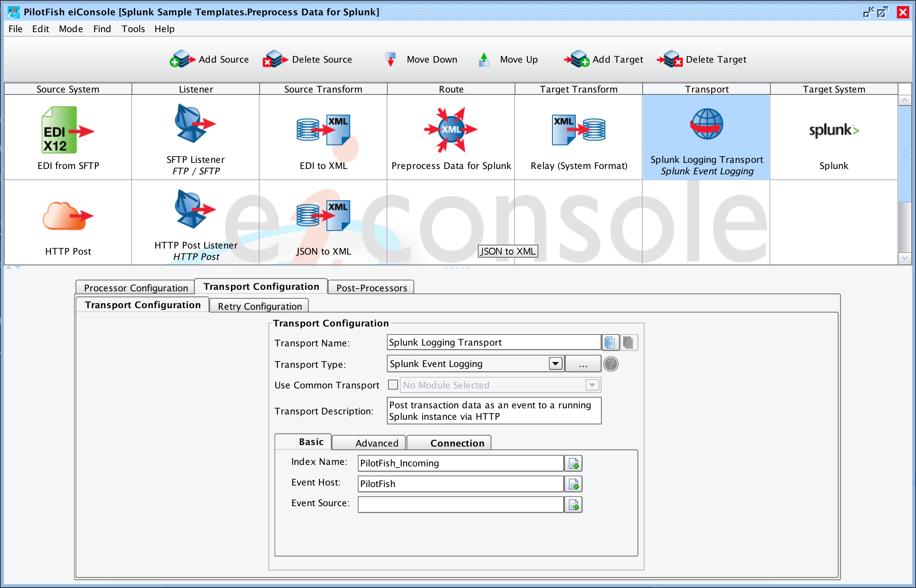Screen dimensions: 916x588
Task: Click the Source Transform column header
Action: point(323,89)
